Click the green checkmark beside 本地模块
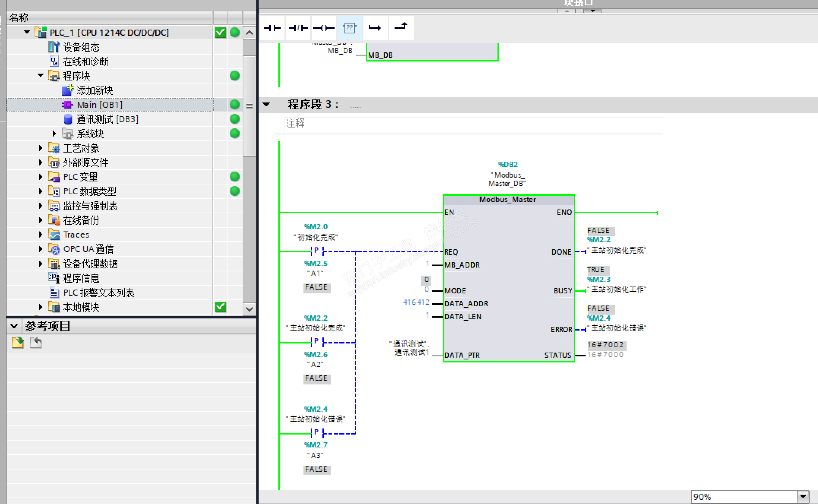This screenshot has width=818, height=504. tap(221, 307)
